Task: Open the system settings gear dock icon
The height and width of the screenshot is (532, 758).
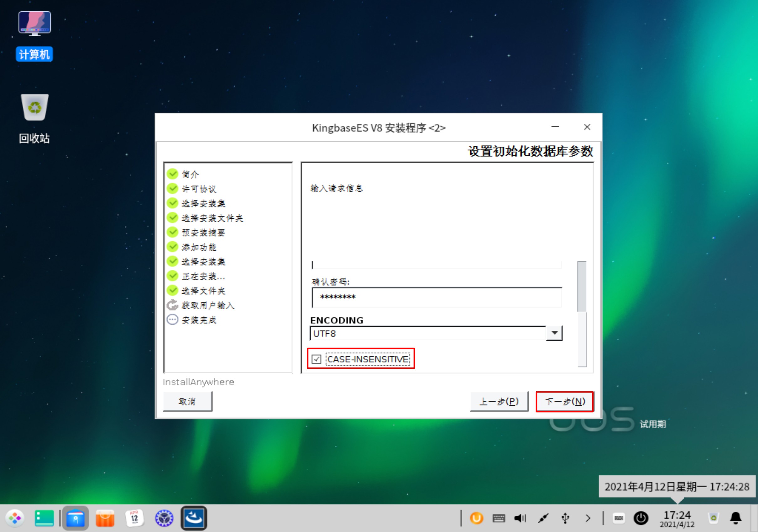Action: click(x=164, y=518)
